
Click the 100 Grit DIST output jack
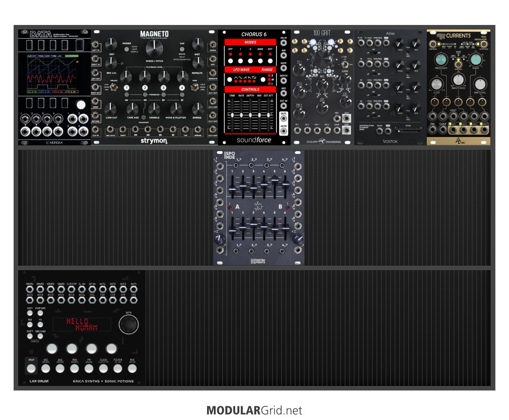347,130
